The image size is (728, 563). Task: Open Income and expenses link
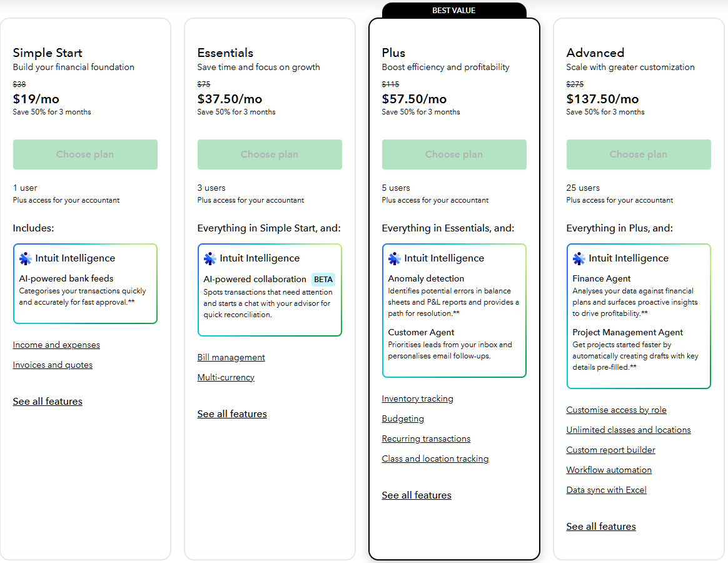[x=56, y=345]
